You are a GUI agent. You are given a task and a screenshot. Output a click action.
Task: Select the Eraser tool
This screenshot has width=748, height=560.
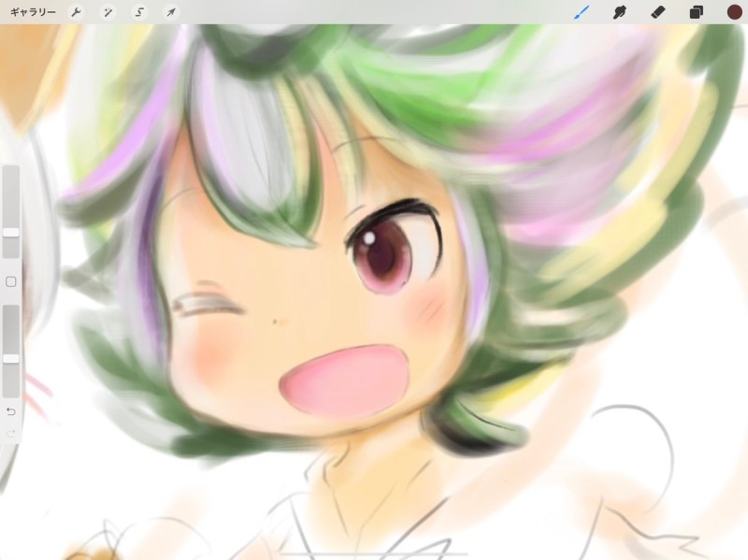(658, 12)
